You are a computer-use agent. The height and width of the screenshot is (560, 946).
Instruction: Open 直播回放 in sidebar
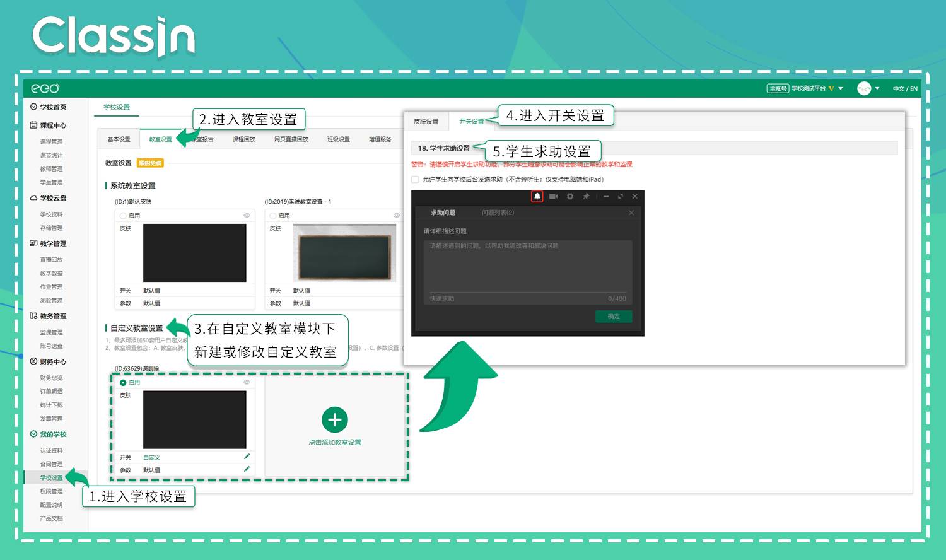tap(51, 260)
